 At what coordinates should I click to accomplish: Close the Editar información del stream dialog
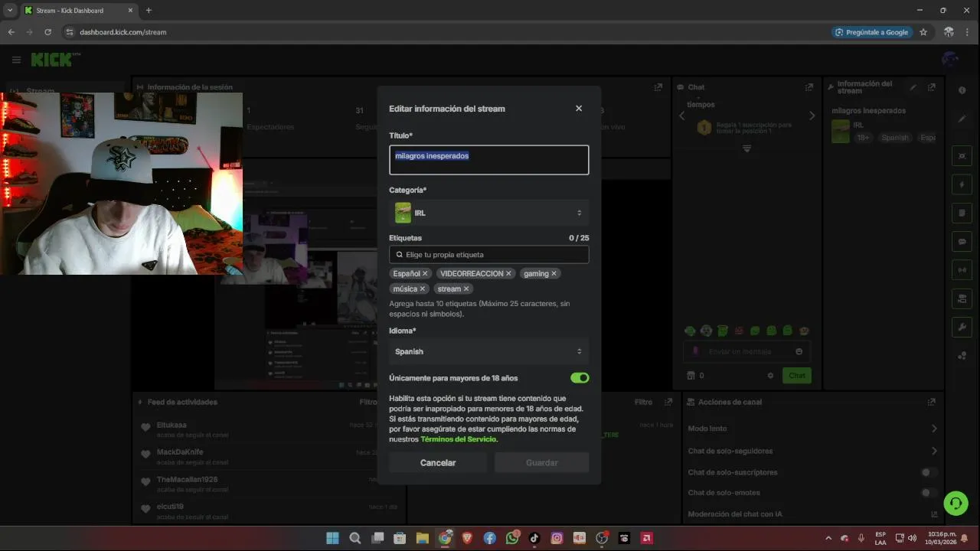tap(579, 109)
